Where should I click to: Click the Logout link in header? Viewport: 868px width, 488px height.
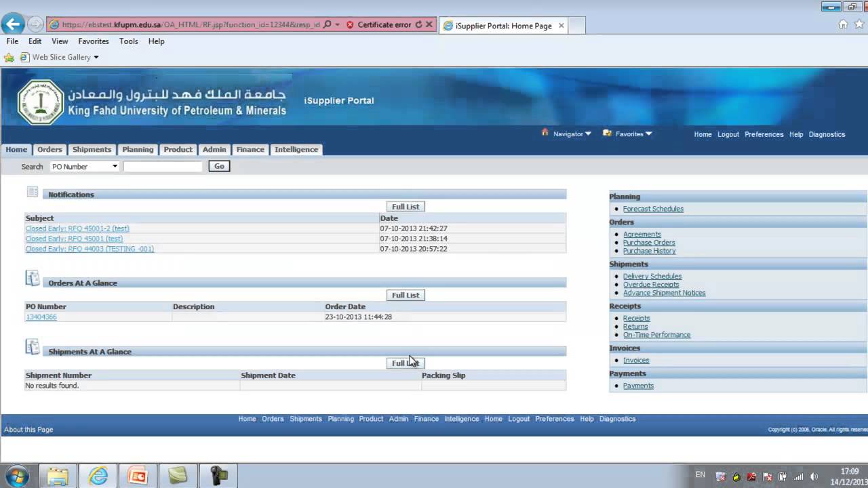(728, 134)
